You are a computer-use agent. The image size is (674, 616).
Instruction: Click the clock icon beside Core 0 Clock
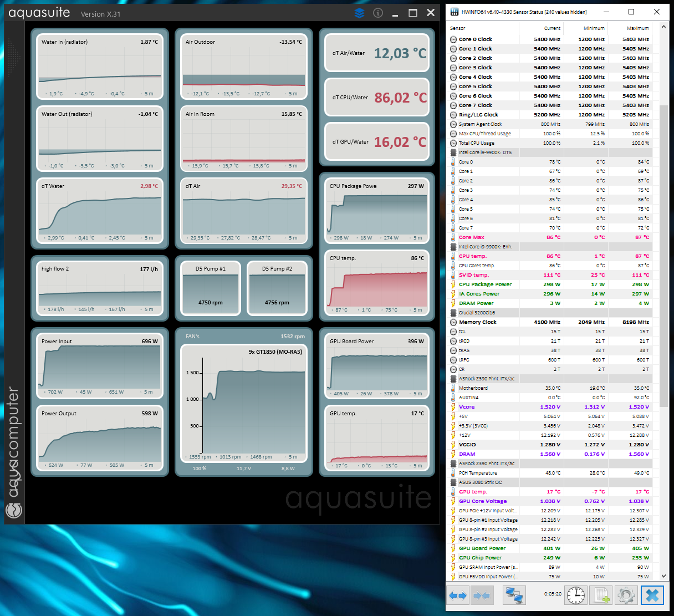pyautogui.click(x=453, y=39)
